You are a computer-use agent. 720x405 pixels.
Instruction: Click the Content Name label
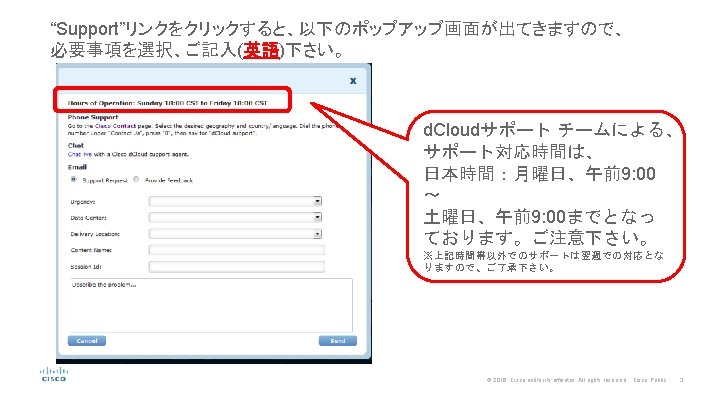(91, 250)
